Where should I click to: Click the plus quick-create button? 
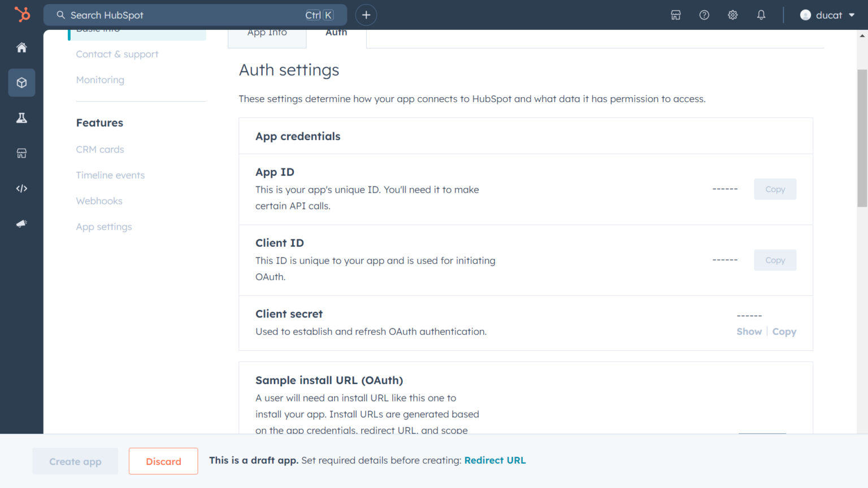366,15
